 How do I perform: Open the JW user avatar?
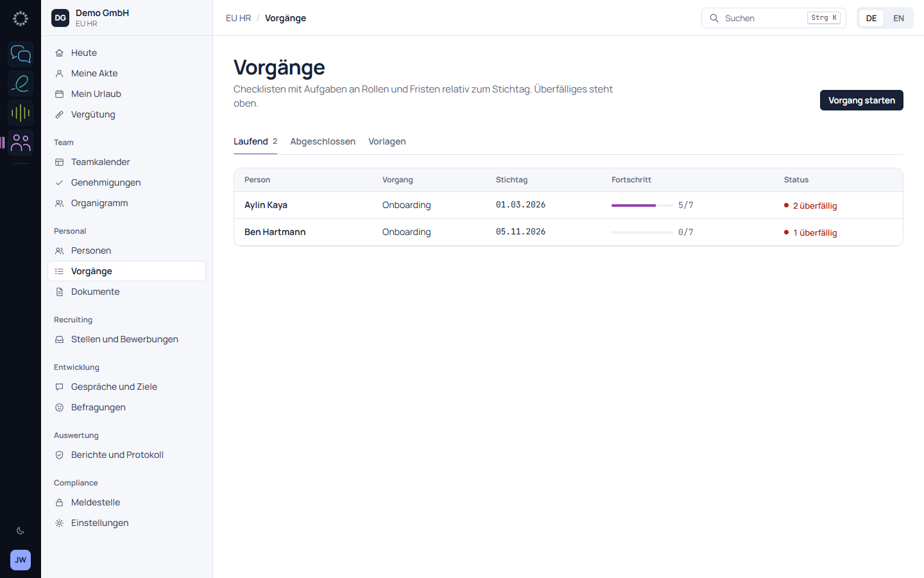click(x=21, y=560)
